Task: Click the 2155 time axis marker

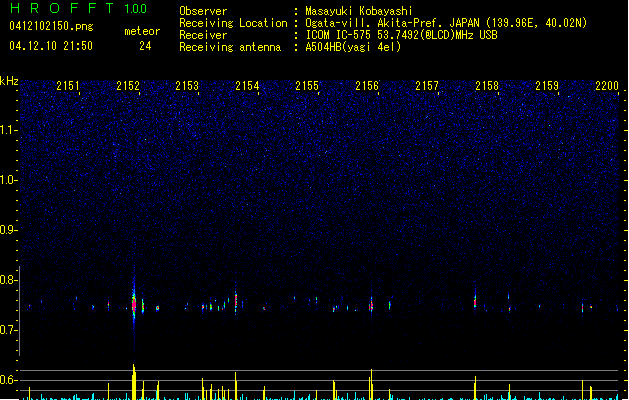Action: click(307, 86)
